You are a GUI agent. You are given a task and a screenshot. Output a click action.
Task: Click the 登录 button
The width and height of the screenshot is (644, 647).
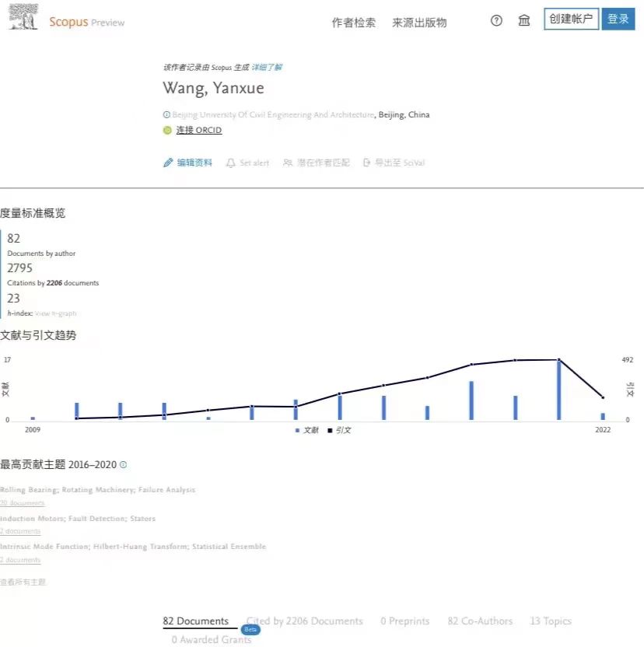point(618,19)
